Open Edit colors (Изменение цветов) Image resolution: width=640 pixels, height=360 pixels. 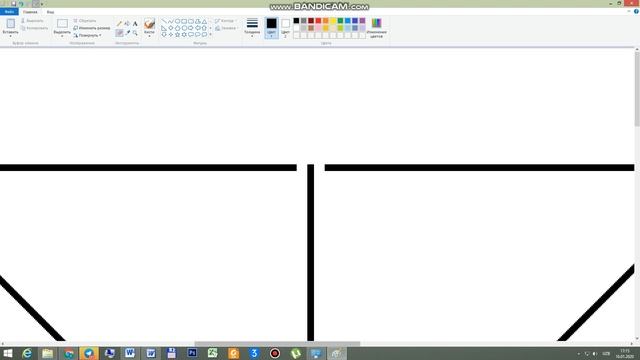tap(376, 28)
